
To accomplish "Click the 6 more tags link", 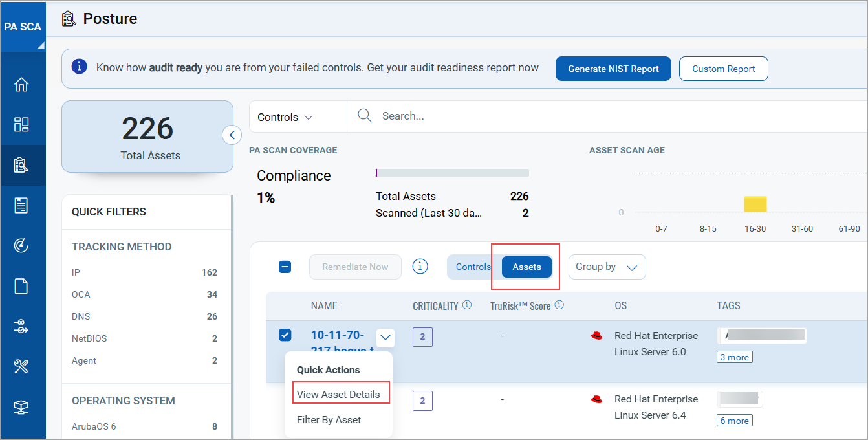I will coord(734,421).
